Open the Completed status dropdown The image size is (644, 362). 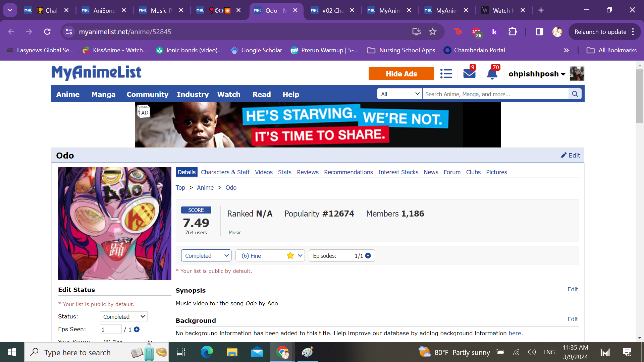coord(206,256)
